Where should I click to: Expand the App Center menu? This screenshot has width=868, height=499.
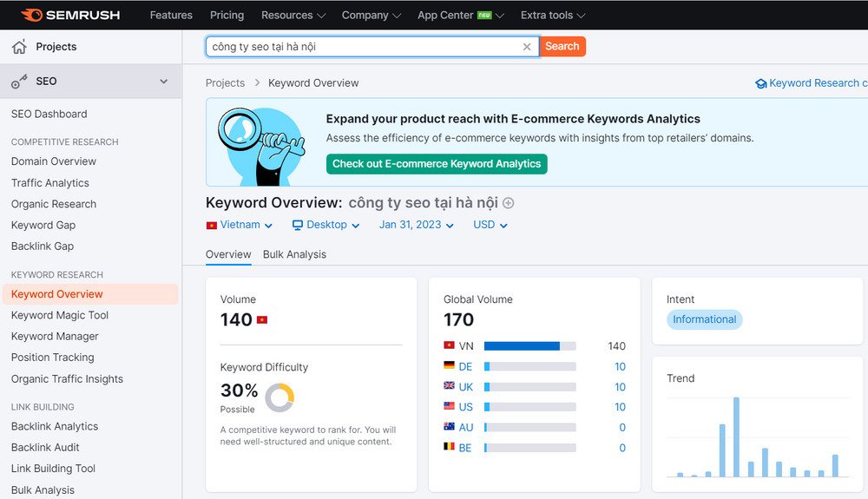click(461, 15)
